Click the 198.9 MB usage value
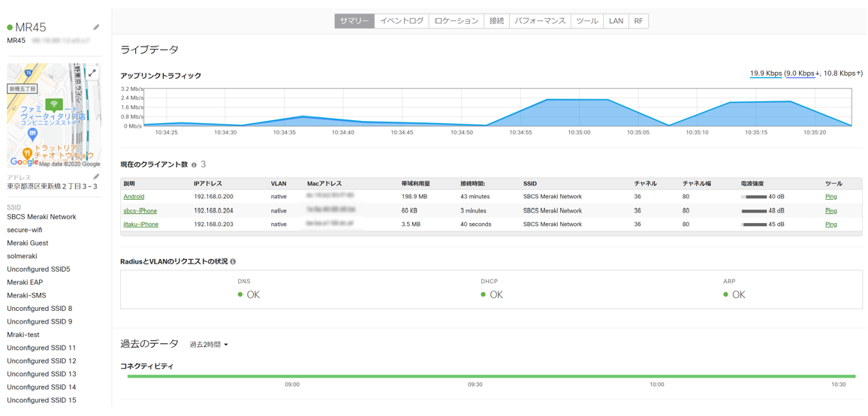Screen dimensions: 868x416 coord(414,197)
